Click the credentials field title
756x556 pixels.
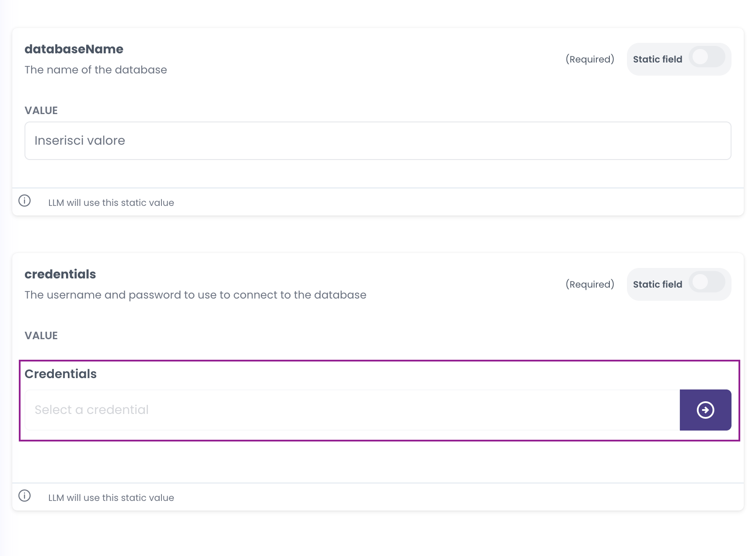(x=60, y=274)
